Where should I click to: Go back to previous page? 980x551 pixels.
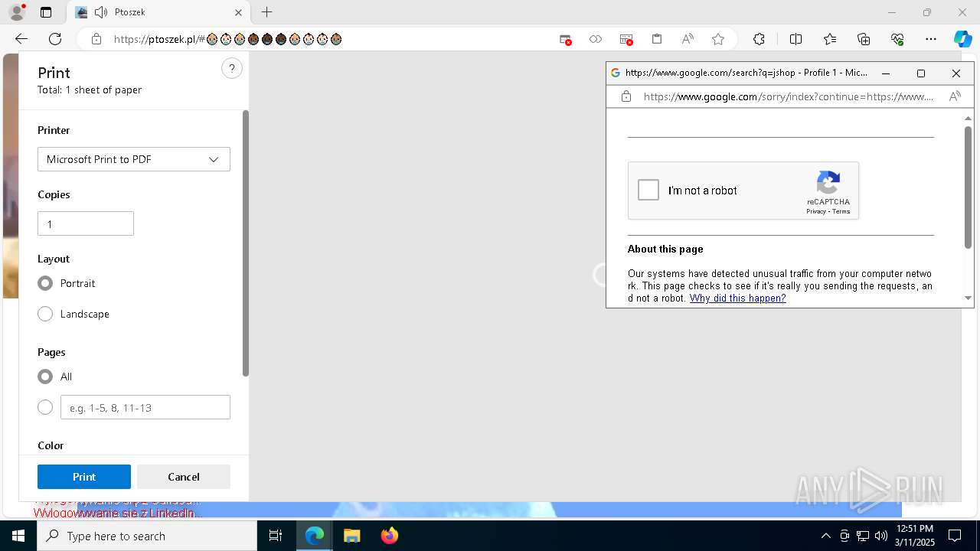click(x=21, y=39)
